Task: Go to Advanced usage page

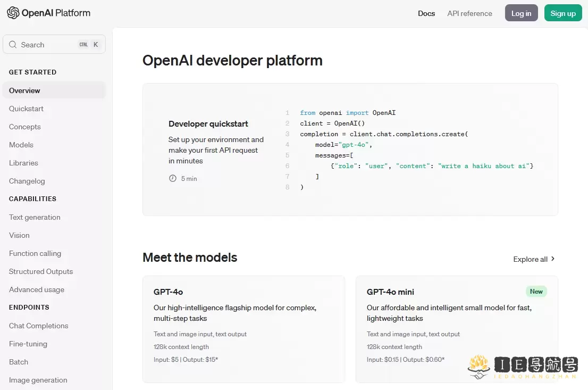Action: click(37, 290)
